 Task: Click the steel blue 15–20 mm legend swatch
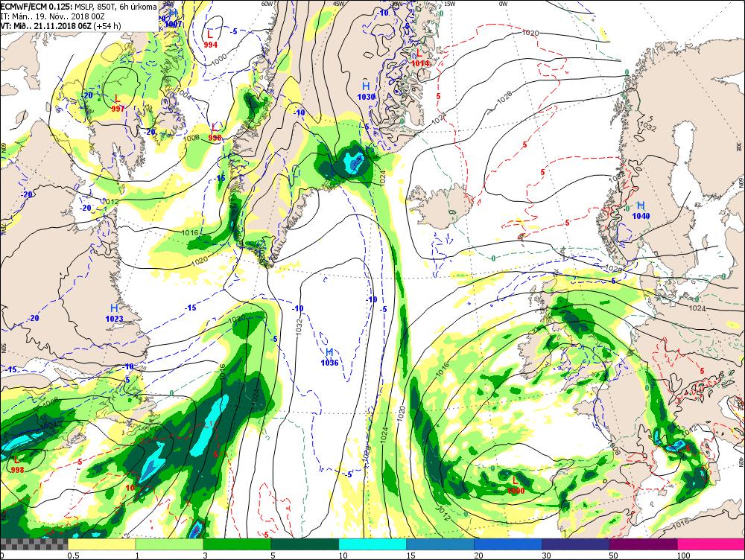click(x=440, y=544)
